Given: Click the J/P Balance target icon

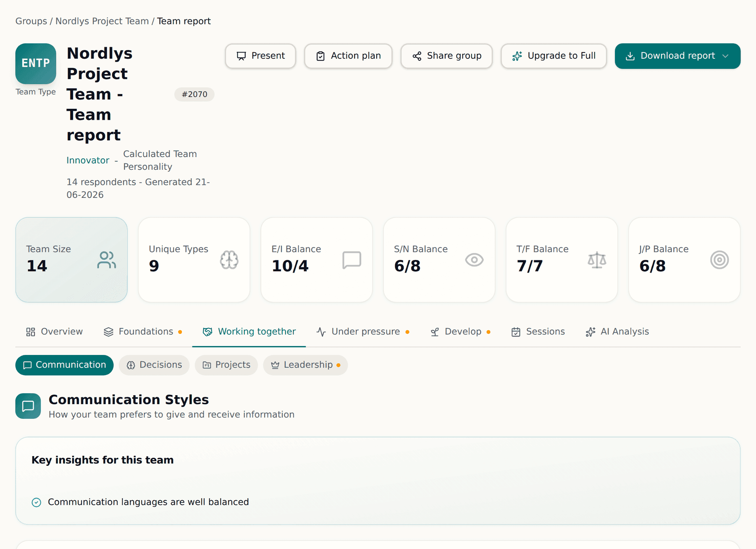Looking at the screenshot, I should (719, 260).
